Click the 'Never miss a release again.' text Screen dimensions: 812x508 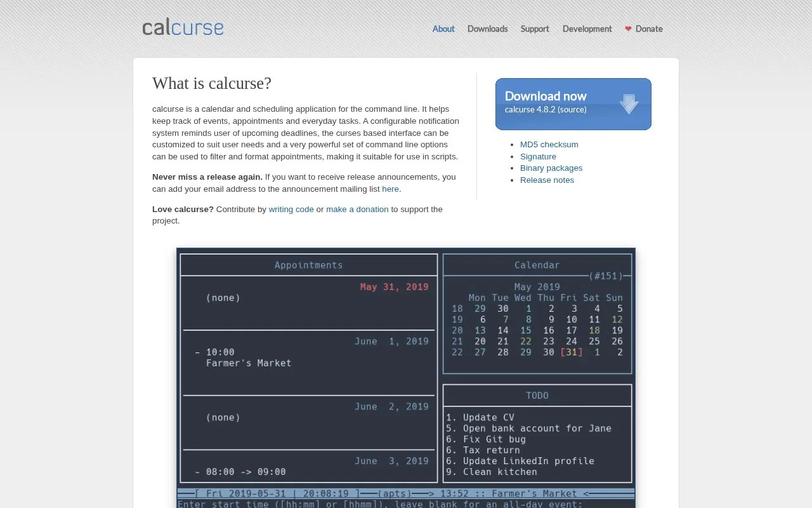pos(207,177)
